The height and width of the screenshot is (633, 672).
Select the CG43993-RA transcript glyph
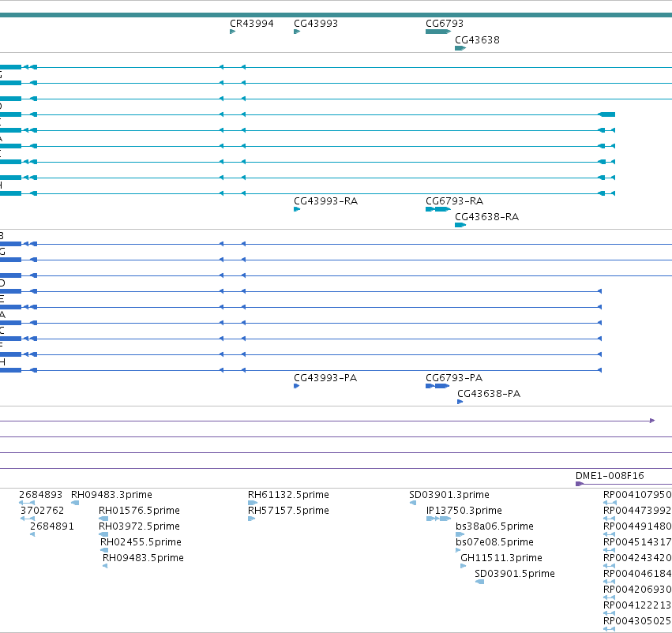(297, 209)
